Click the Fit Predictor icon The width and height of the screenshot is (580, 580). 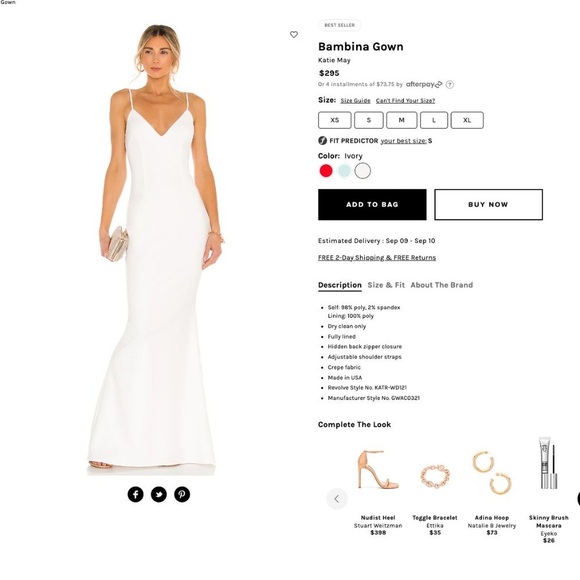(x=323, y=141)
